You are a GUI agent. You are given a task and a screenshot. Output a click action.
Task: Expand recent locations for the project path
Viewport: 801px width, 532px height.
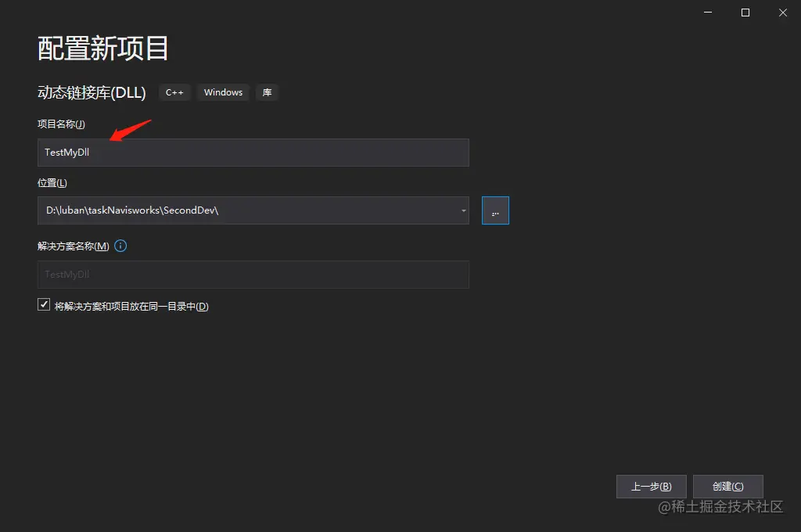click(462, 210)
